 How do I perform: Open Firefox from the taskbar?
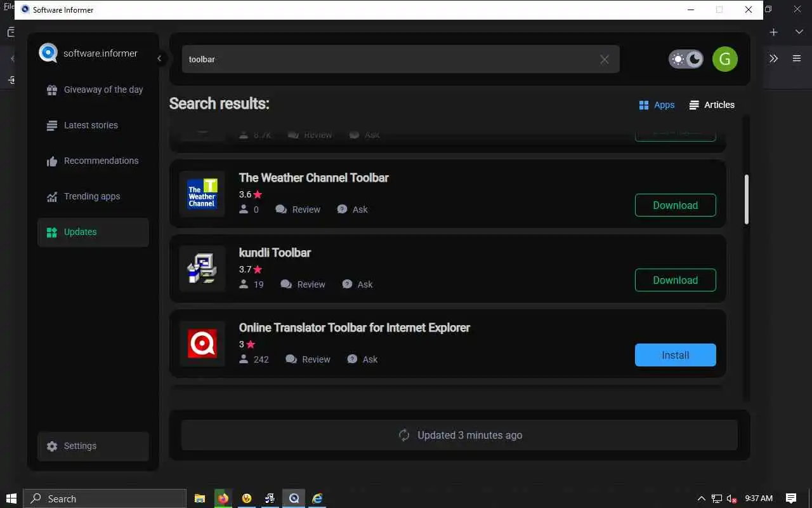pyautogui.click(x=223, y=498)
